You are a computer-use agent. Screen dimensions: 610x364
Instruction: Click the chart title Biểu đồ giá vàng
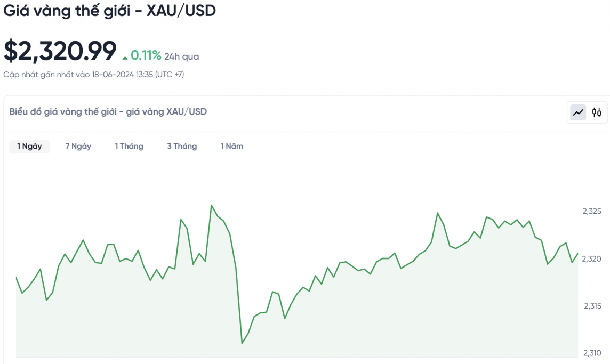point(108,111)
